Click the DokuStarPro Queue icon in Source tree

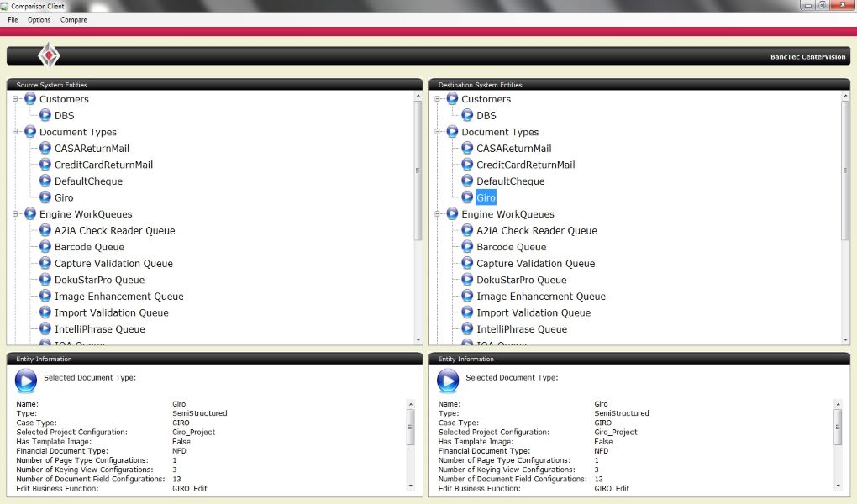coord(45,280)
